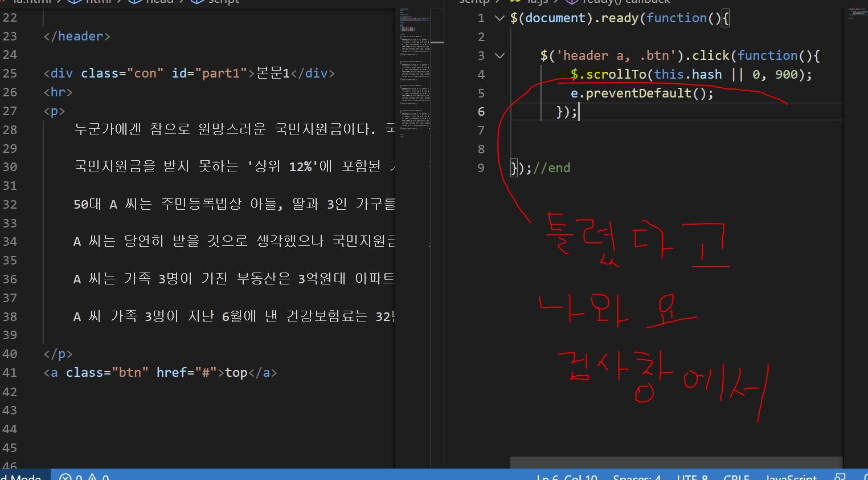868x480 pixels.
Task: Click the "con" class value on line 25
Action: click(145, 74)
